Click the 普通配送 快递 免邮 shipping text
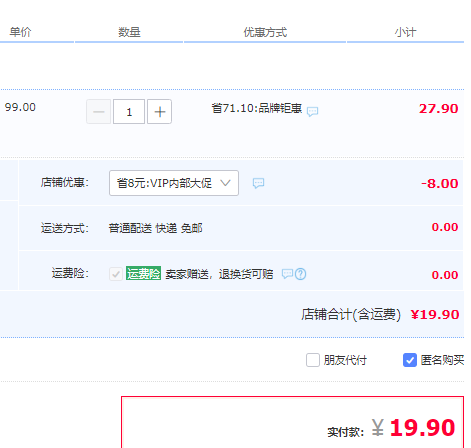471x448 pixels. [x=155, y=228]
